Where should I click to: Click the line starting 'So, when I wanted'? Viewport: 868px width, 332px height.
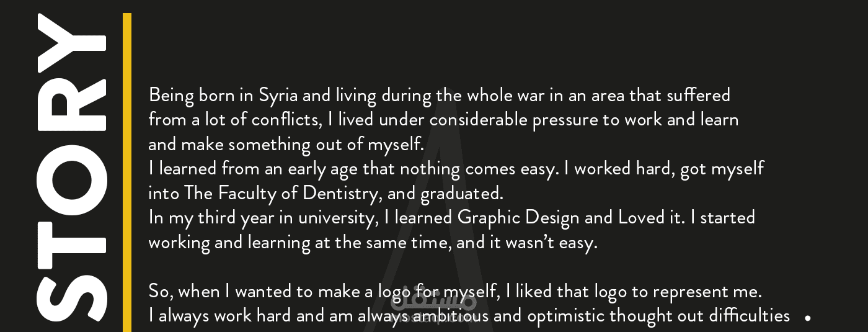click(x=455, y=292)
